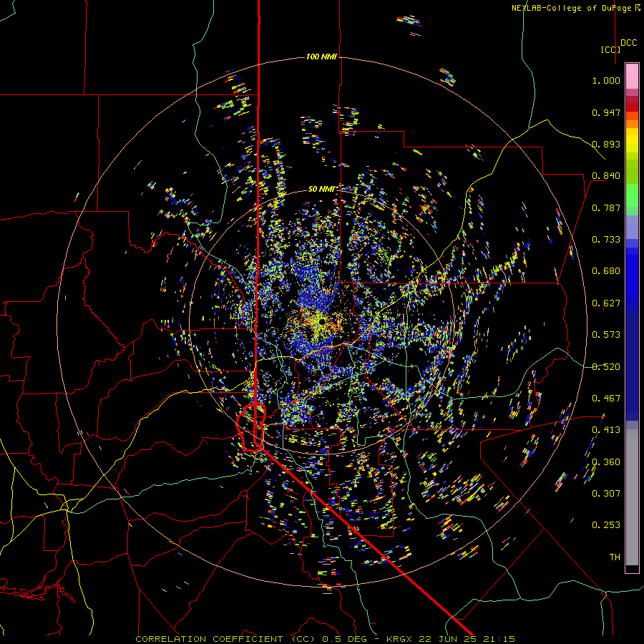The height and width of the screenshot is (644, 644).
Task: Click the Correlation Coefficient caption at bottom
Action: coord(325,639)
